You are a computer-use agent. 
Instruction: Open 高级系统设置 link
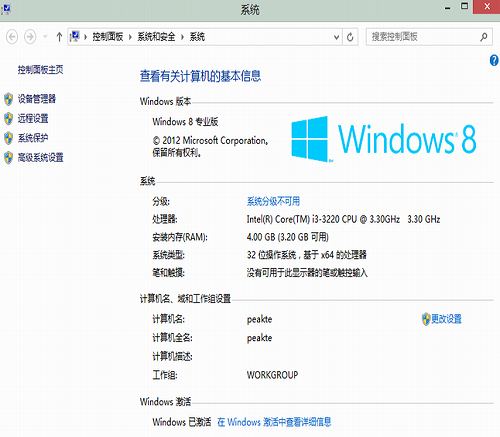point(40,157)
